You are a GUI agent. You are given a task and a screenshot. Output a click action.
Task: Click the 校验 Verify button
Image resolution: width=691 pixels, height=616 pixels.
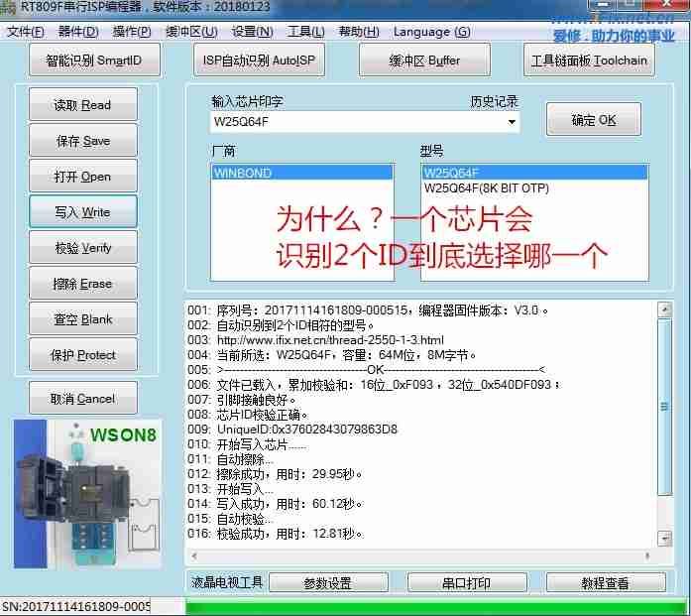[x=83, y=248]
